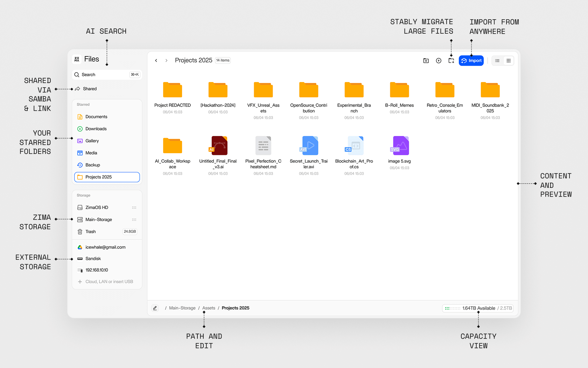Screen dimensions: 588x368
Task: Open B-Roll_Memes folder
Action: (x=399, y=97)
